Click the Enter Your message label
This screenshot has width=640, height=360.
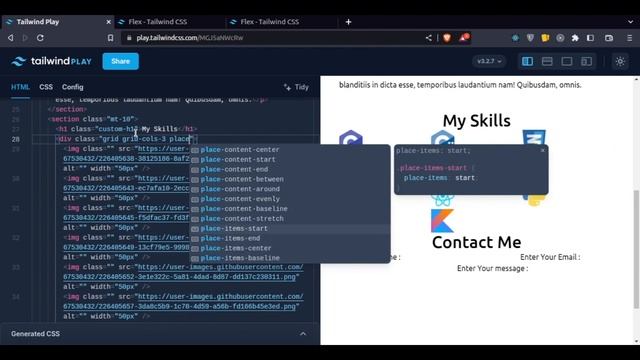[493, 269]
